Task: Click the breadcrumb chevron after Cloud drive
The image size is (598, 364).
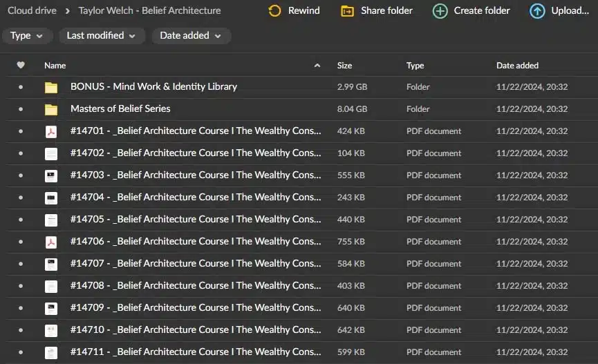Action: [68, 11]
